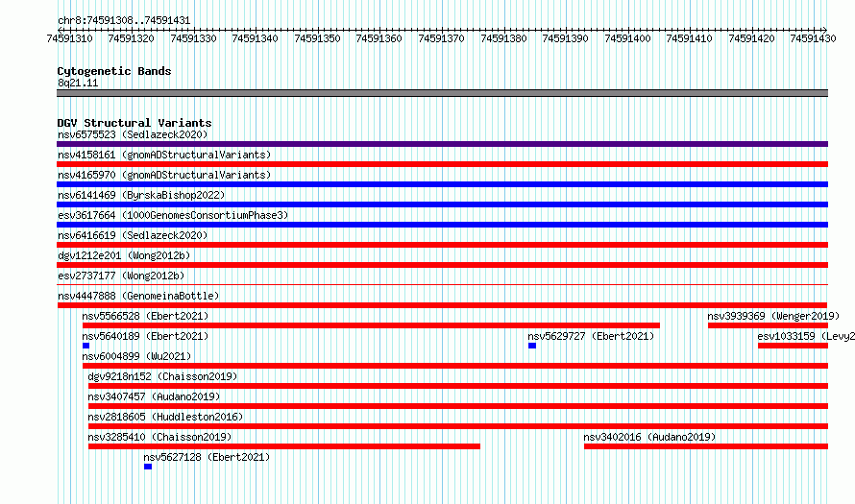Click ruler position 74591360
This screenshot has height=504, width=855.
click(x=379, y=38)
